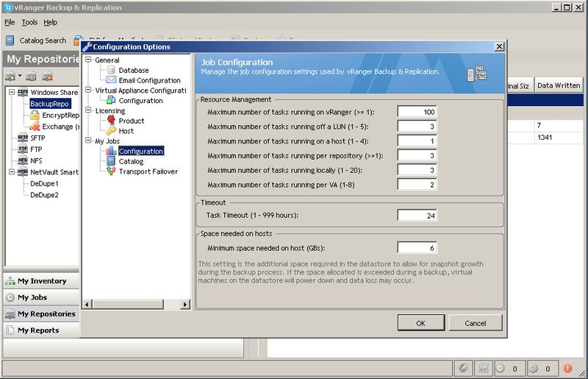Viewport: 588px width, 379px height.
Task: Switch to My Jobs pane
Action: (41, 297)
